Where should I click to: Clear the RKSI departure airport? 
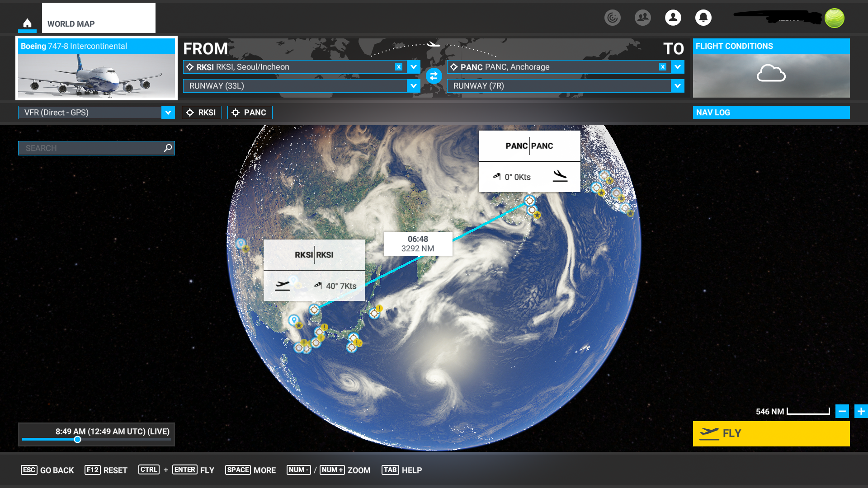coord(398,67)
